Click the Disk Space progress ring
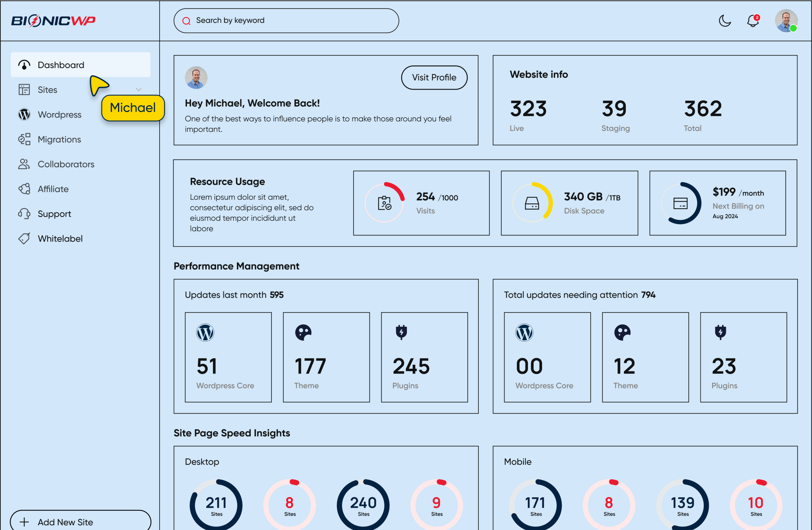 [532, 203]
